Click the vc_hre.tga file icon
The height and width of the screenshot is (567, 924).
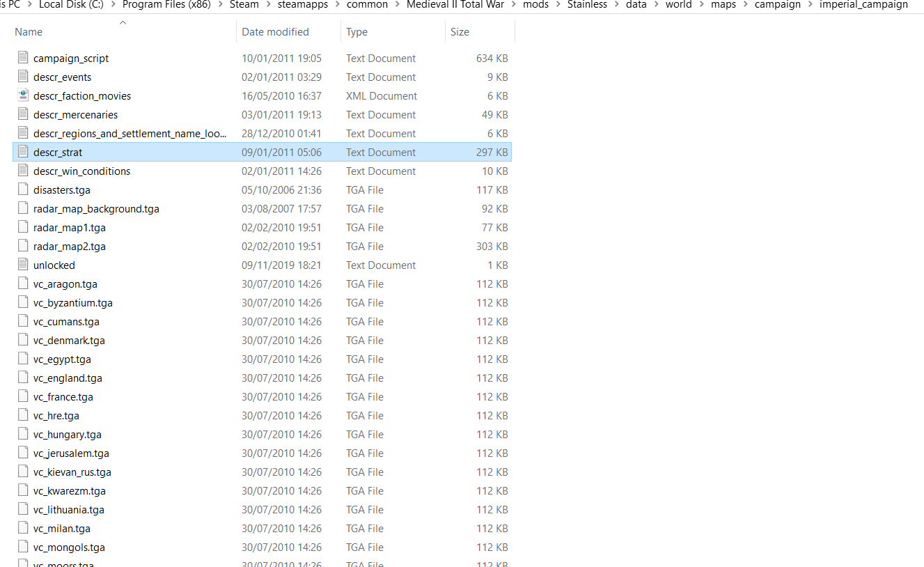[x=23, y=415]
